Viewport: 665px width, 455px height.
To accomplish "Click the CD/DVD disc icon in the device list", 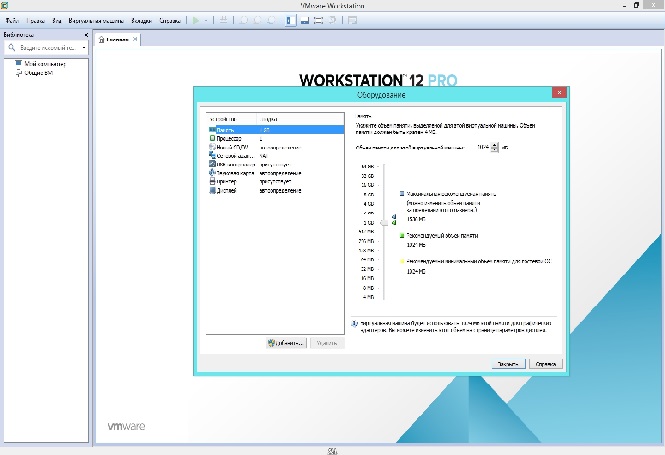I will pyautogui.click(x=212, y=147).
